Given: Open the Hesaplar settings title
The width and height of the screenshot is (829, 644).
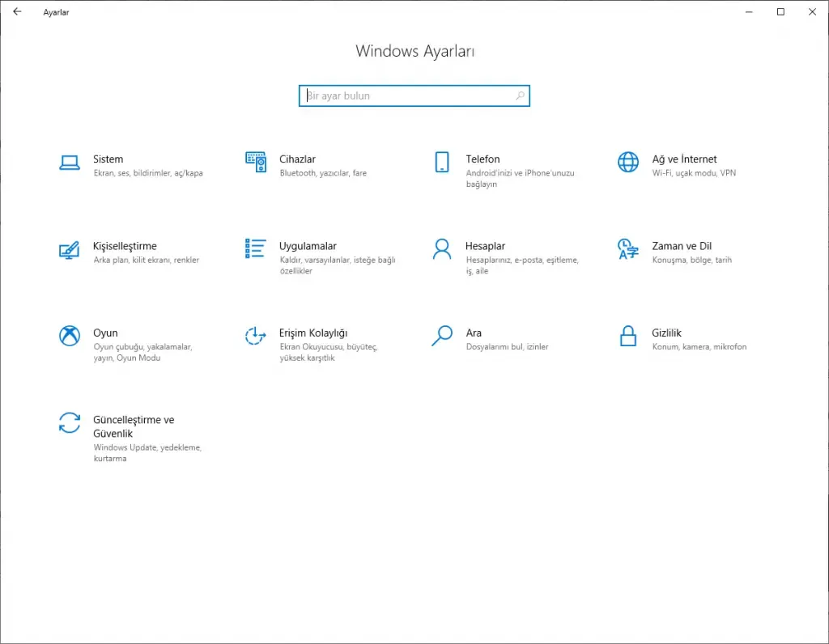Looking at the screenshot, I should point(485,246).
